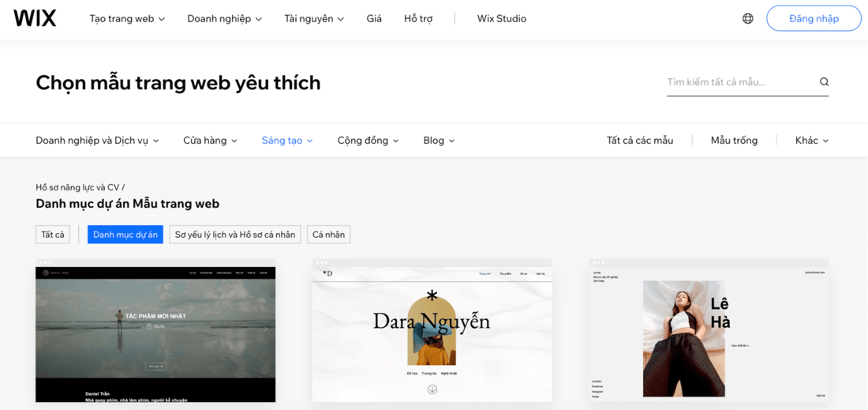
Task: Focus the template search field
Action: [x=738, y=82]
